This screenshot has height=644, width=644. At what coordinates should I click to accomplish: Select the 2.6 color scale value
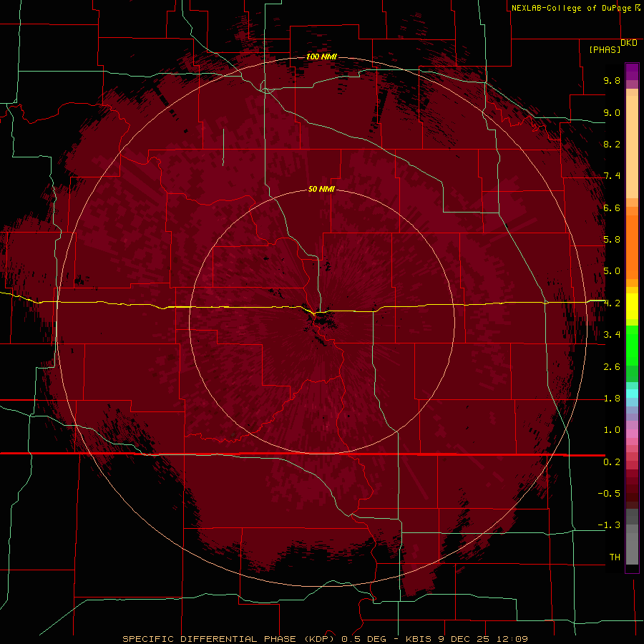click(612, 367)
